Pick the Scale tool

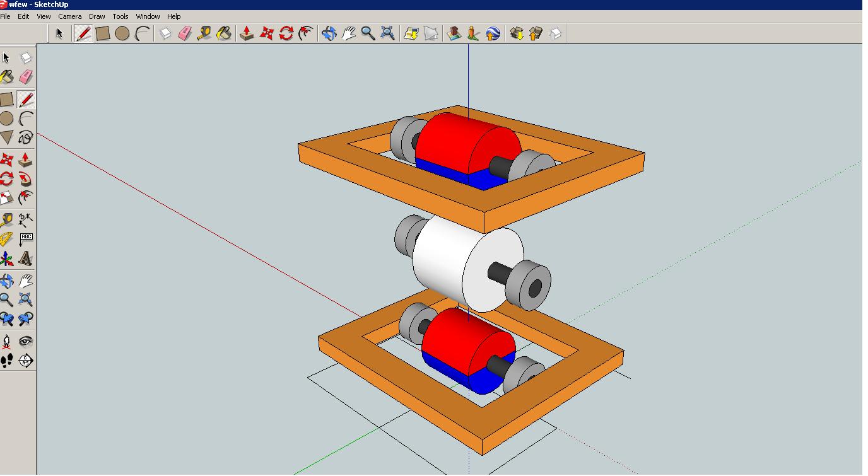click(6, 198)
